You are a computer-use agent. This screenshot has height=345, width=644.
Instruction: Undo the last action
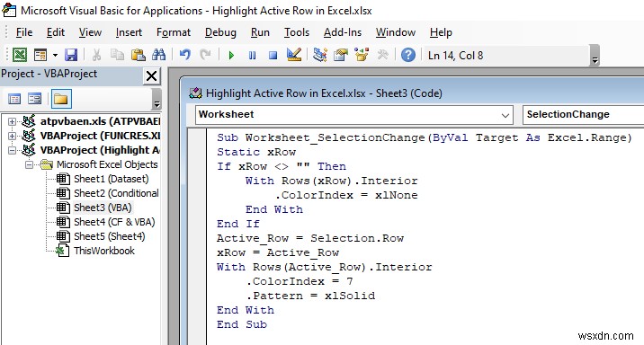[x=184, y=55]
